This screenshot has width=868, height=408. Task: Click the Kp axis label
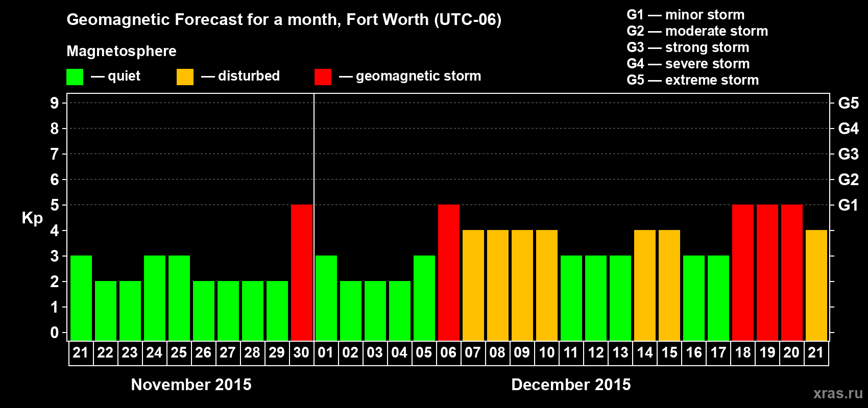32,218
